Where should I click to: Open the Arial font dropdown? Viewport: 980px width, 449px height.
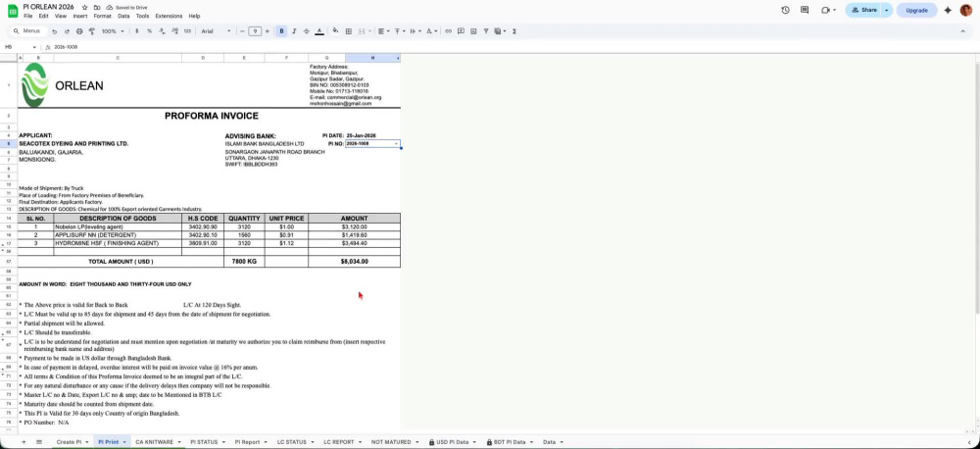tap(216, 31)
